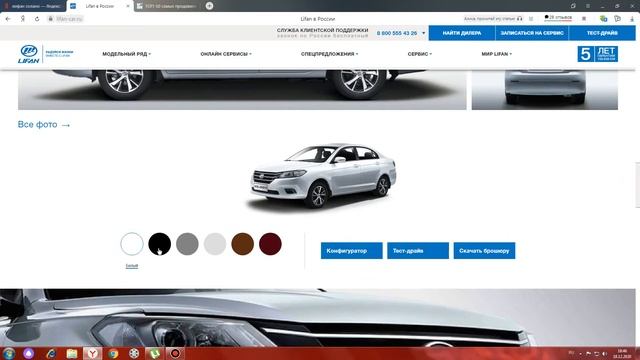Click the phone number 8 800 555 43 26
This screenshot has height=360, width=640.
[397, 33]
